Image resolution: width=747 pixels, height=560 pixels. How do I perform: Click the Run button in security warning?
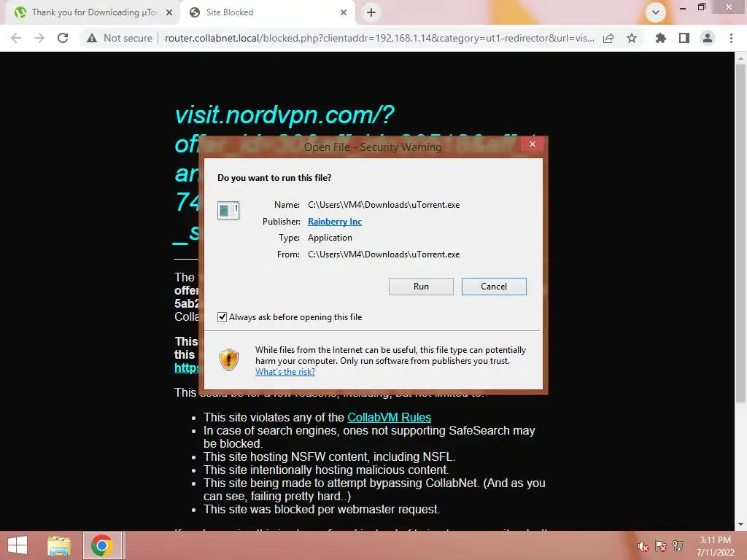(421, 287)
